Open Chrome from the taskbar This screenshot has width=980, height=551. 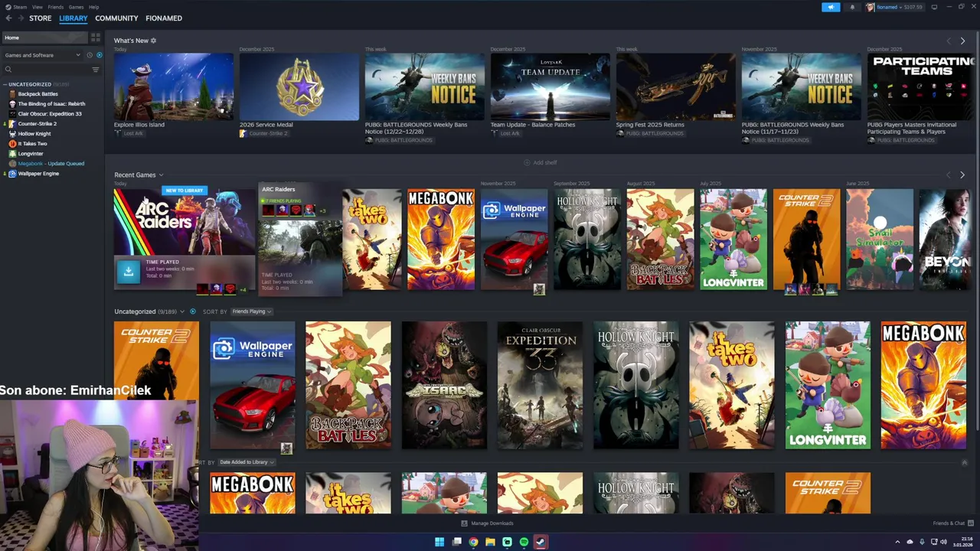pyautogui.click(x=473, y=542)
